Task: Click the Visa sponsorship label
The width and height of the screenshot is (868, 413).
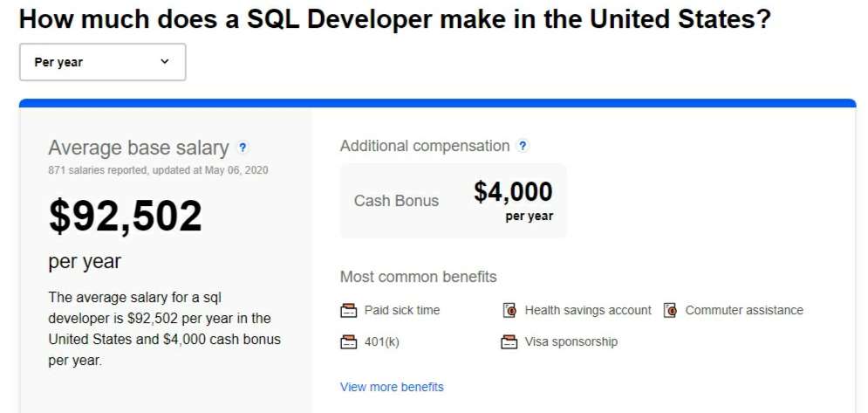Action: tap(571, 342)
